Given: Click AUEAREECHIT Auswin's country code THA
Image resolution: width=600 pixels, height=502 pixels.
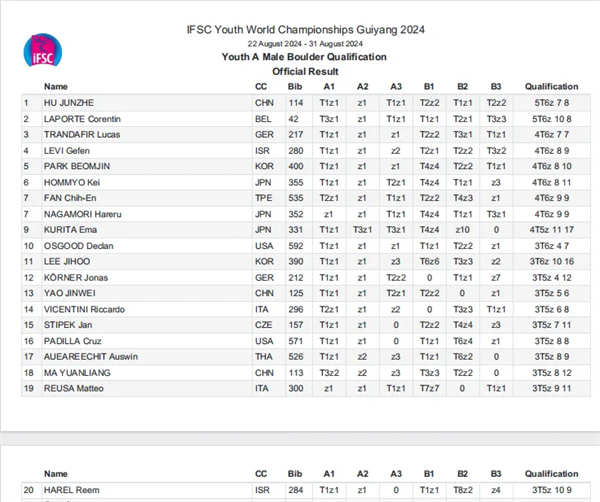Looking at the screenshot, I should point(264,357).
